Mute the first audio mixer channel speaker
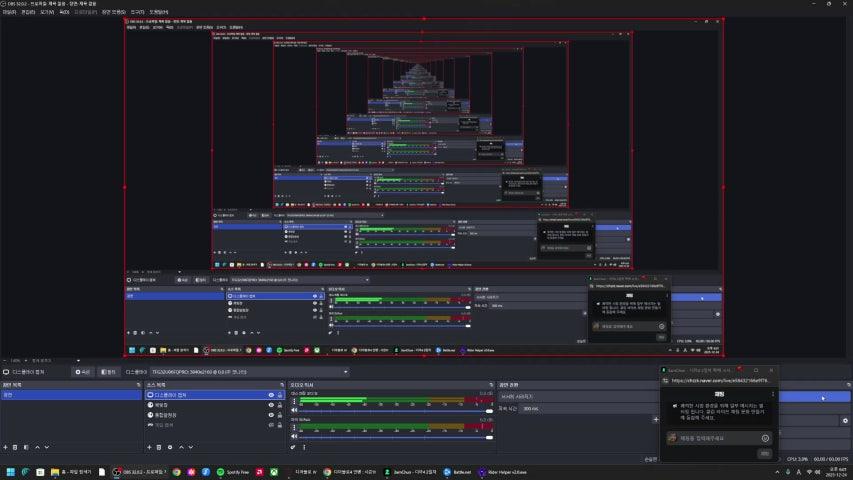 click(294, 410)
